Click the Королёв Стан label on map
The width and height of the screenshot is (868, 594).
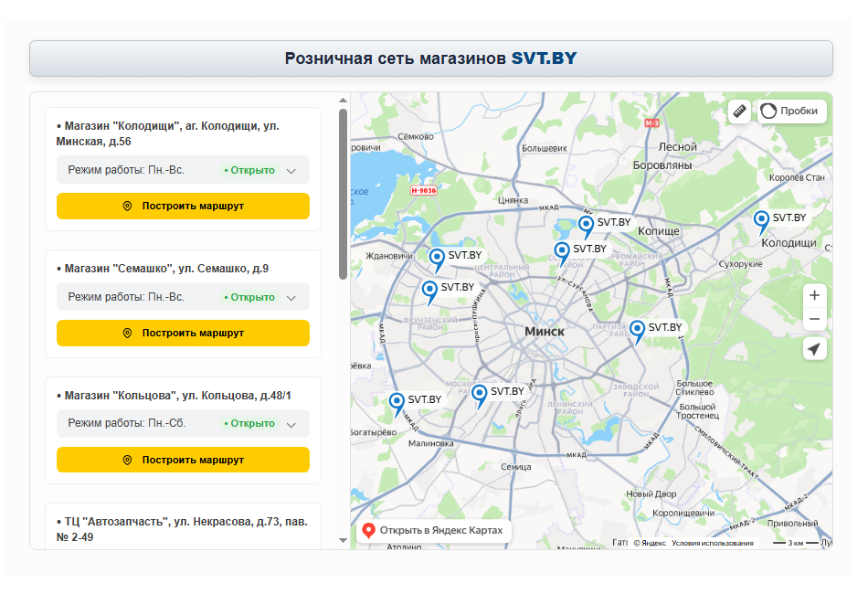[797, 177]
